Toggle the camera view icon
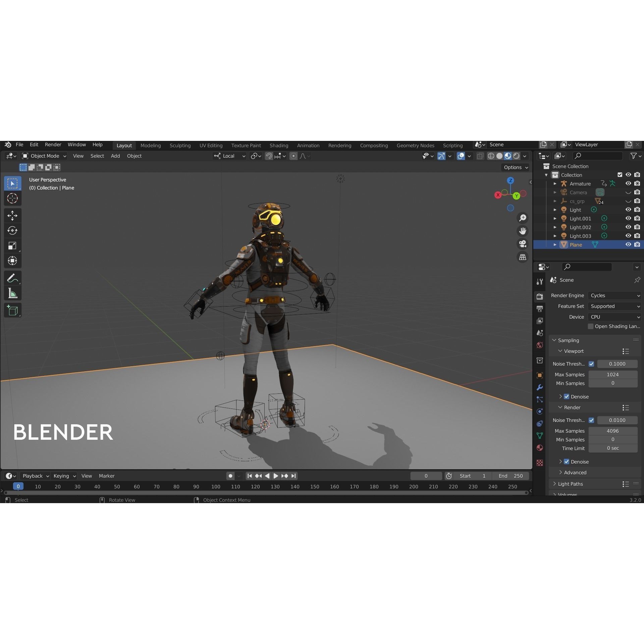The width and height of the screenshot is (644, 644). click(x=523, y=244)
